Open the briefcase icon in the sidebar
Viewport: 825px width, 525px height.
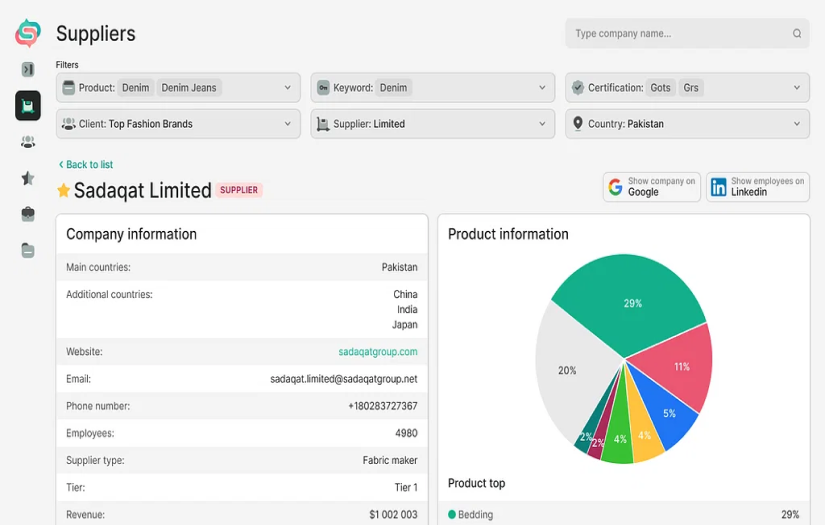[x=28, y=214]
